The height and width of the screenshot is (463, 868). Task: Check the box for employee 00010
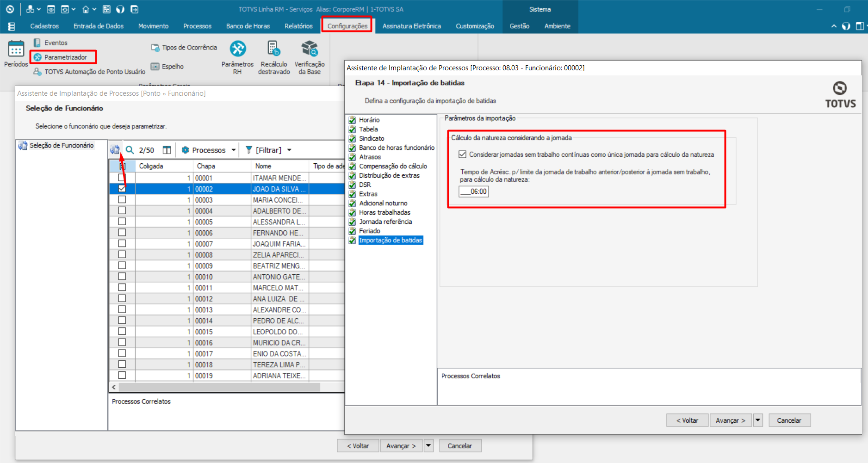(x=122, y=276)
